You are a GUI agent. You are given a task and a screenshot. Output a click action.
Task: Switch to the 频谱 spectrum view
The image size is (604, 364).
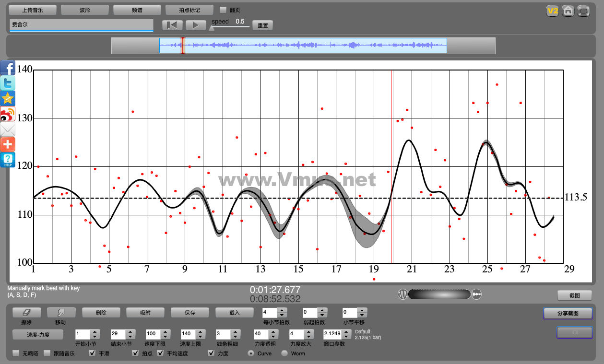point(137,10)
